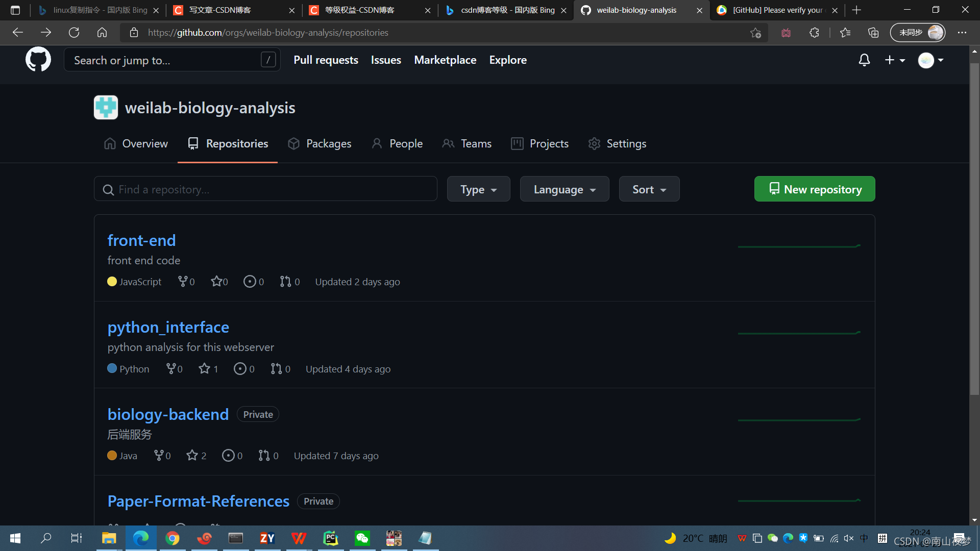Open WeChat from the taskbar
Screen dimensions: 980x551
[x=362, y=538]
